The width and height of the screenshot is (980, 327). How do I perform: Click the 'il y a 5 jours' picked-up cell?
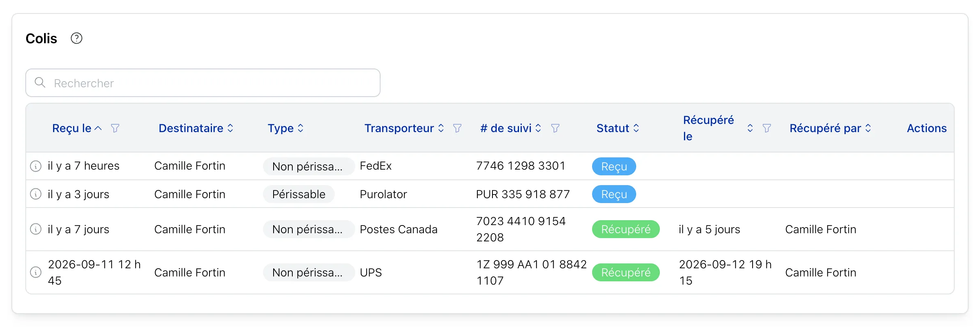709,229
